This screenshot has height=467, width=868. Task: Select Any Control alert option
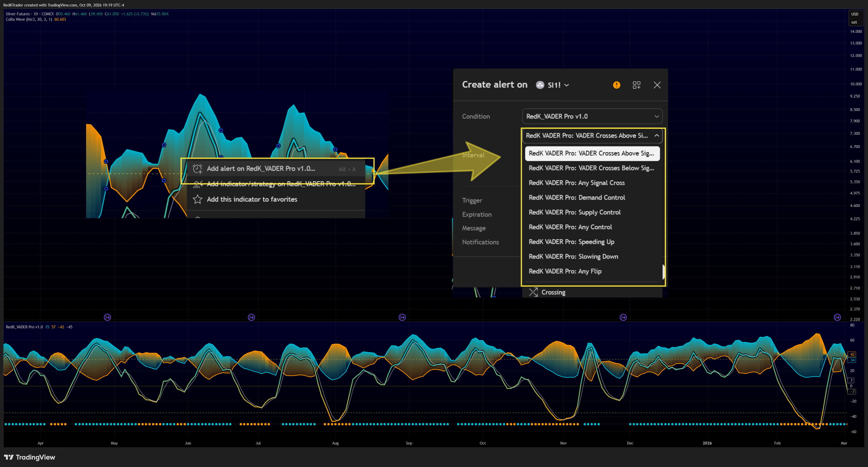click(x=592, y=227)
